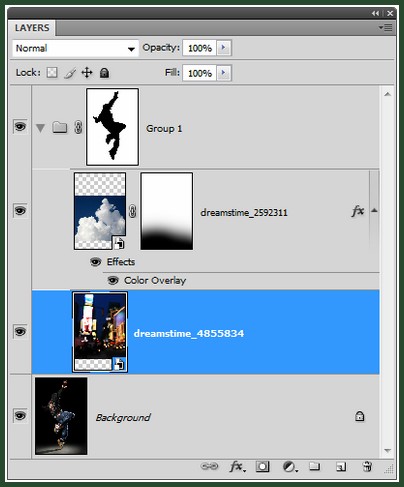Image resolution: width=404 pixels, height=487 pixels.
Task: Click Fill 100% input field
Action: (200, 73)
